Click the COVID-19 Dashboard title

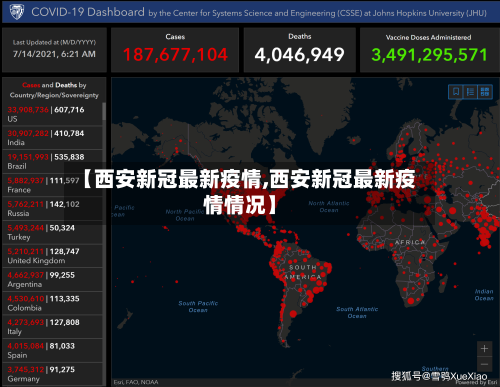coord(88,12)
